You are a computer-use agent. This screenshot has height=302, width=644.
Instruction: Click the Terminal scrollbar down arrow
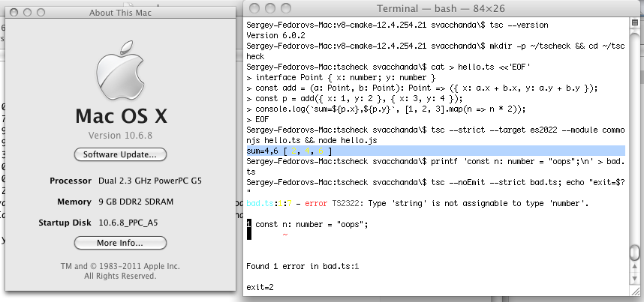pos(634,278)
